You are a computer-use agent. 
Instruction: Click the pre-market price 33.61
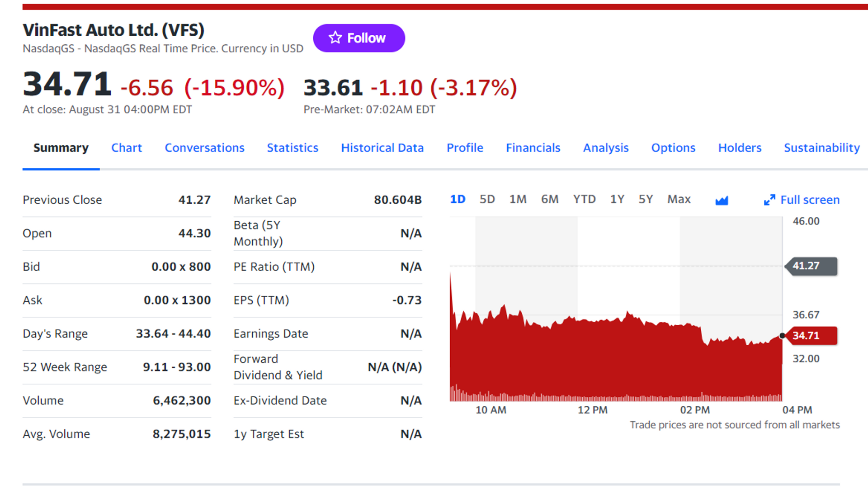[x=333, y=87]
